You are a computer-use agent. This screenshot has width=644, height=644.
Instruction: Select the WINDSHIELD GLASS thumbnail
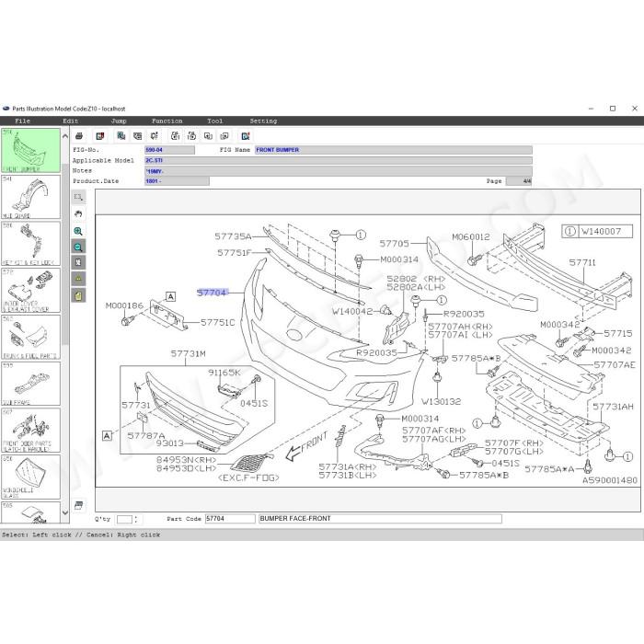click(x=30, y=477)
